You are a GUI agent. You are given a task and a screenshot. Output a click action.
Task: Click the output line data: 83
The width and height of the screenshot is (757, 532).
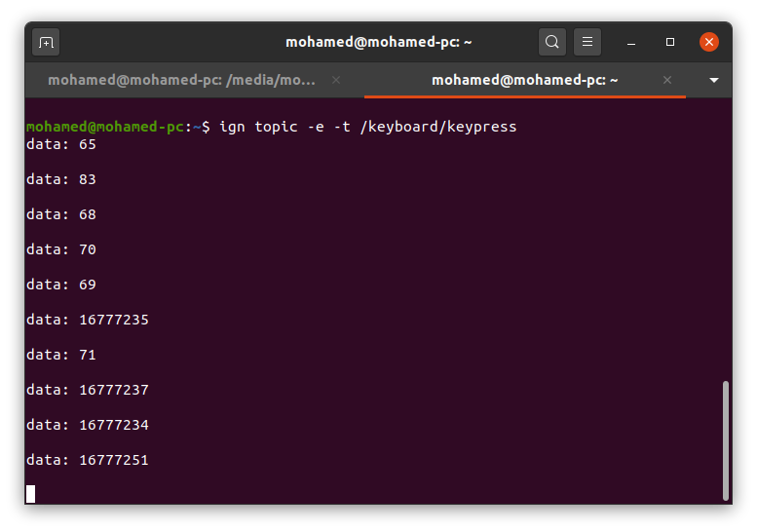pos(61,179)
